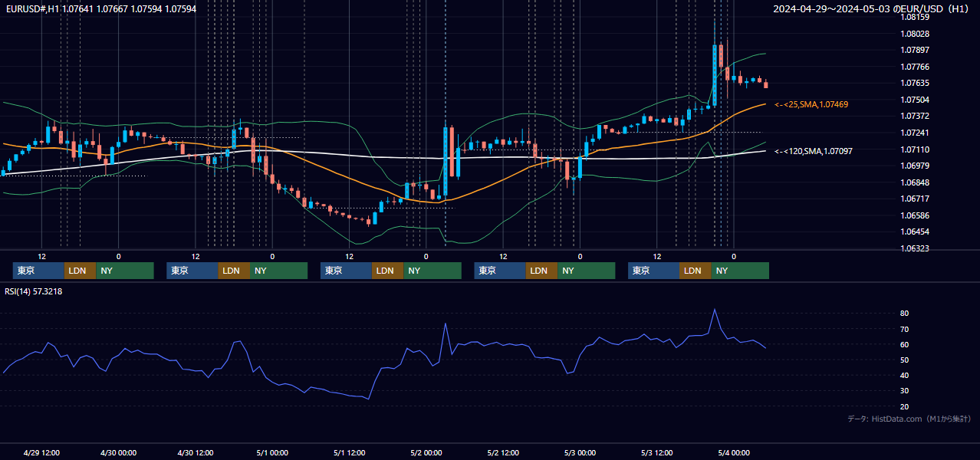This screenshot has width=980, height=460.
Task: Select the 5/3 12:00 time axis label
Action: point(656,452)
